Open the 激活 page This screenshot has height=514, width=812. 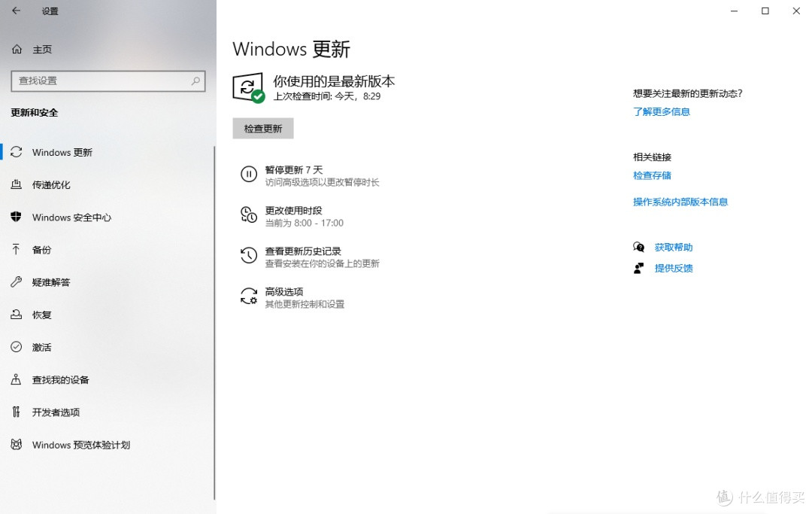point(41,347)
